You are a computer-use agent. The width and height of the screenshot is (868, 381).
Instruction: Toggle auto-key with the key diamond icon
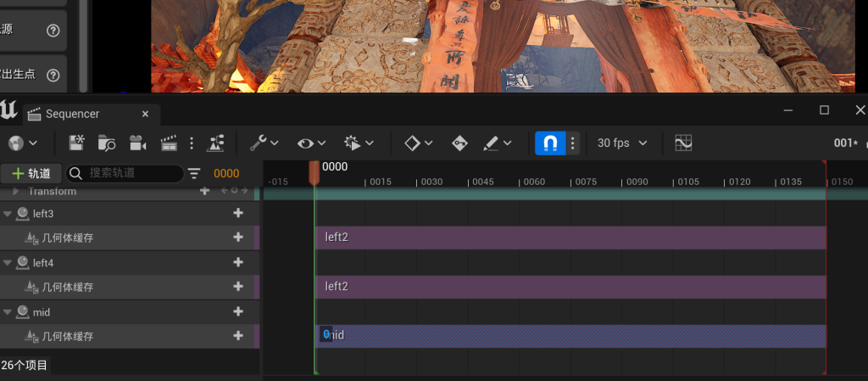[459, 143]
